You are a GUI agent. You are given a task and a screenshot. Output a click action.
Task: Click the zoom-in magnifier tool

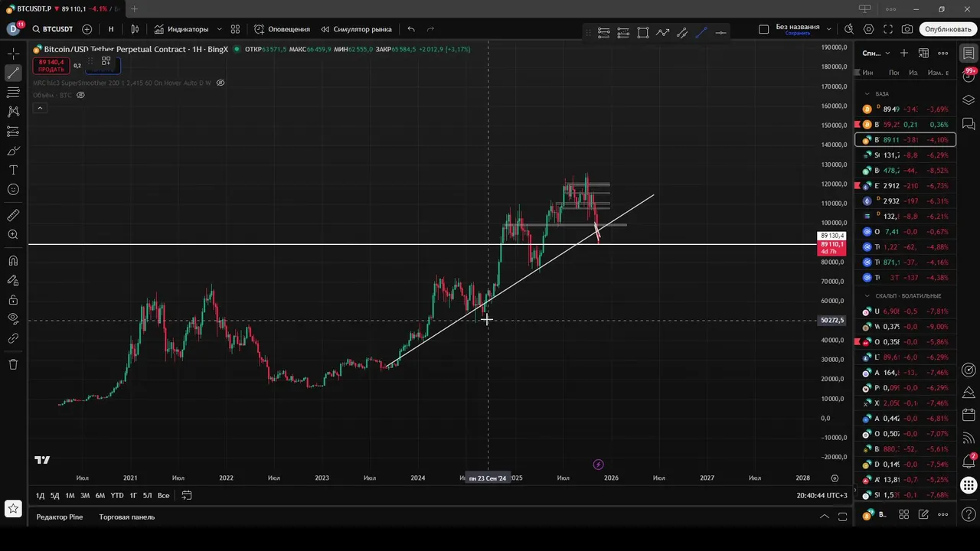13,235
